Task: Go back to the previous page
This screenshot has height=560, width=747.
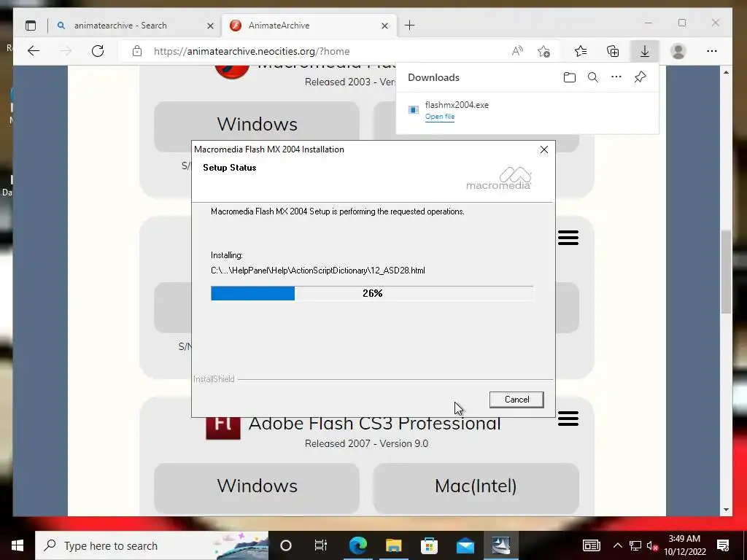Action: [x=34, y=51]
